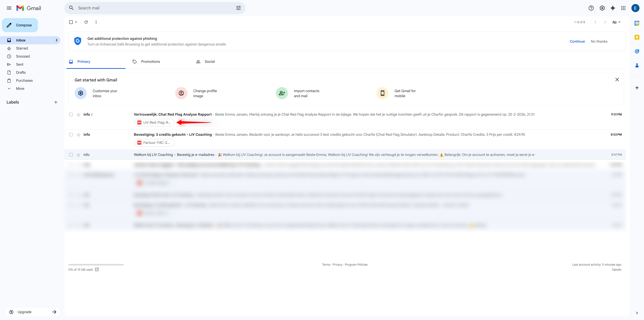Open the Google apps grid
Screen dimensions: 644x320
(623, 8)
